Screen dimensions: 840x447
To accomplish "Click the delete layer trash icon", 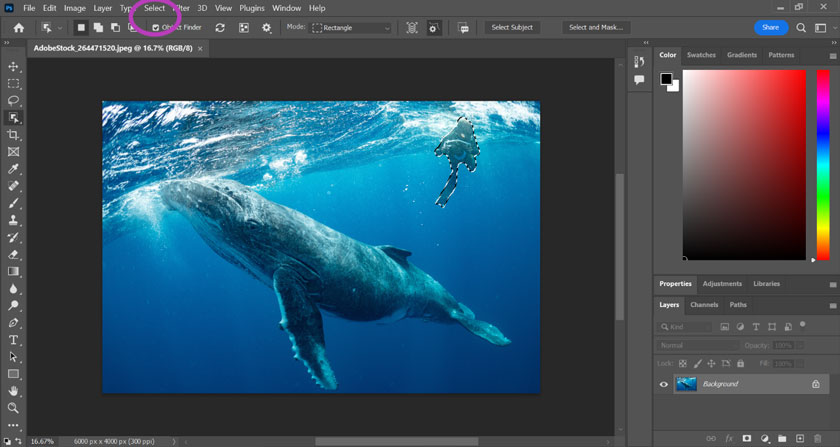I will pyautogui.click(x=818, y=438).
